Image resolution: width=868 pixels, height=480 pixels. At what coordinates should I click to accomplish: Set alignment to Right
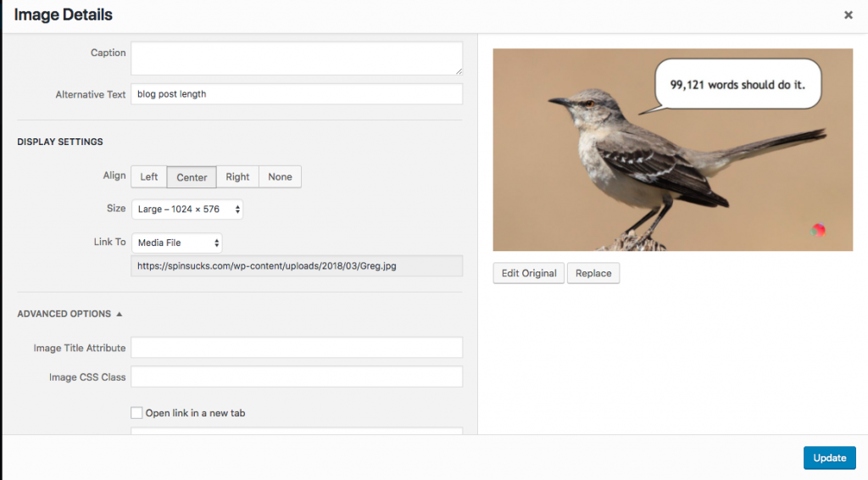click(x=237, y=177)
